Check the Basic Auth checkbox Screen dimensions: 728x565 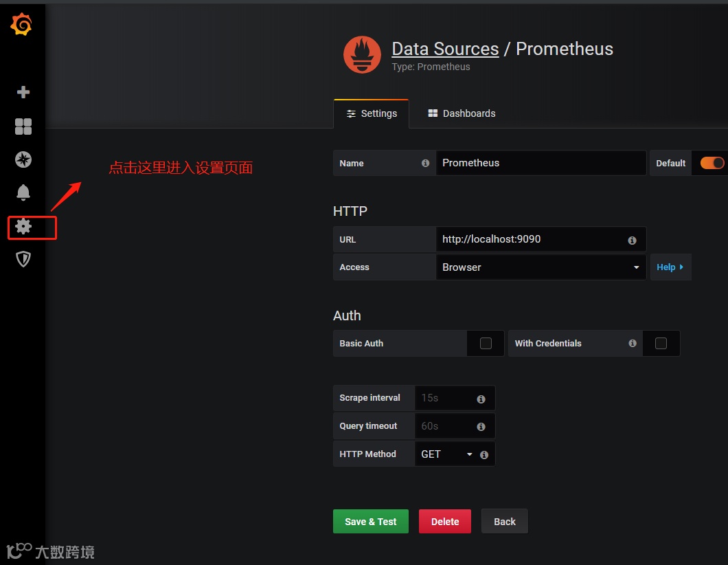click(x=486, y=343)
